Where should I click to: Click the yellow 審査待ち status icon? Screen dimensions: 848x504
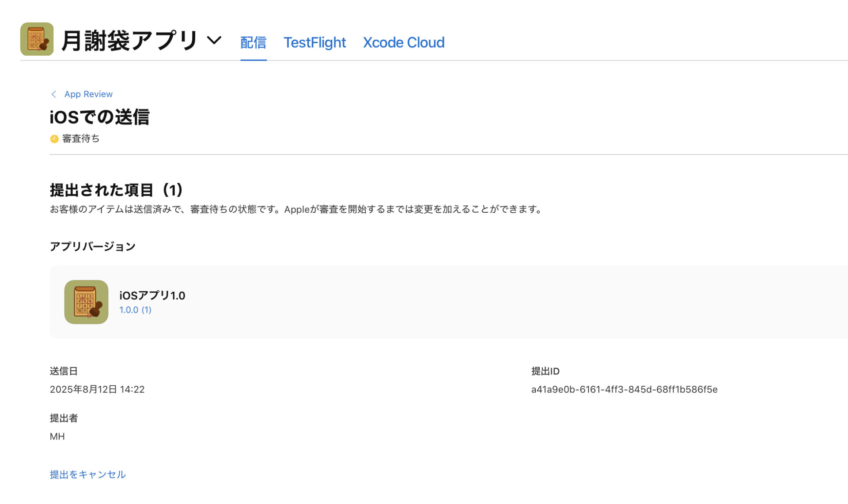tap(54, 139)
